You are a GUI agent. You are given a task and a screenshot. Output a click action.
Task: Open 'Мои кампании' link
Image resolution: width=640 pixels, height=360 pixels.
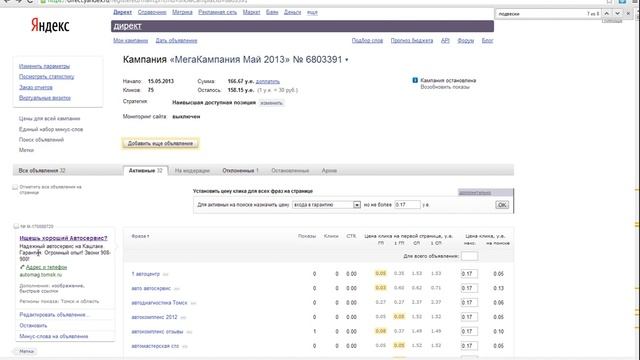(131, 40)
